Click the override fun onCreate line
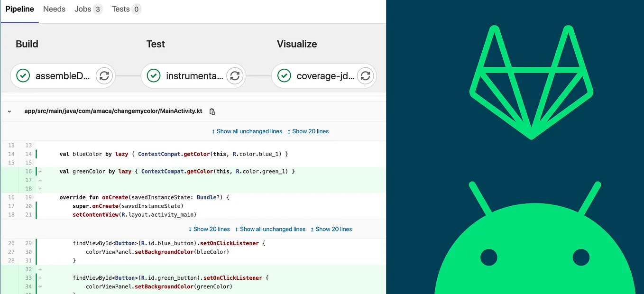Image resolution: width=644 pixels, height=294 pixels. (x=144, y=197)
